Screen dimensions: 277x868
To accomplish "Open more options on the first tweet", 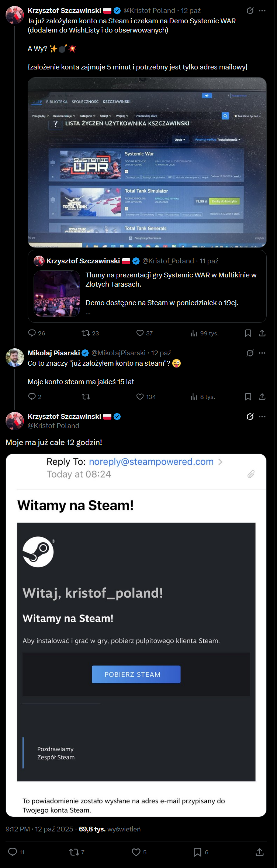I will click(x=262, y=11).
